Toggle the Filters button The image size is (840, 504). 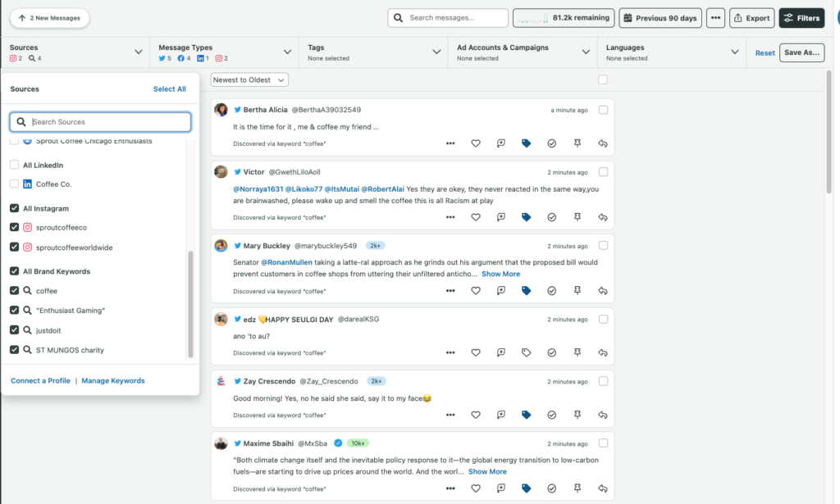click(801, 18)
